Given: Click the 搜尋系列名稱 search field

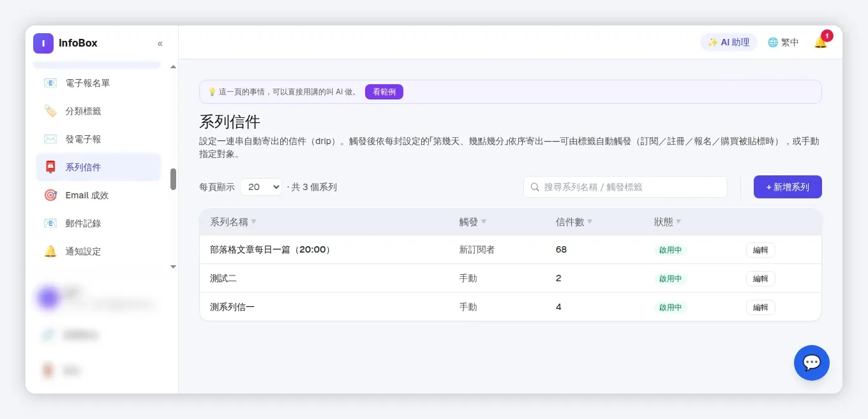Looking at the screenshot, I should pyautogui.click(x=625, y=187).
